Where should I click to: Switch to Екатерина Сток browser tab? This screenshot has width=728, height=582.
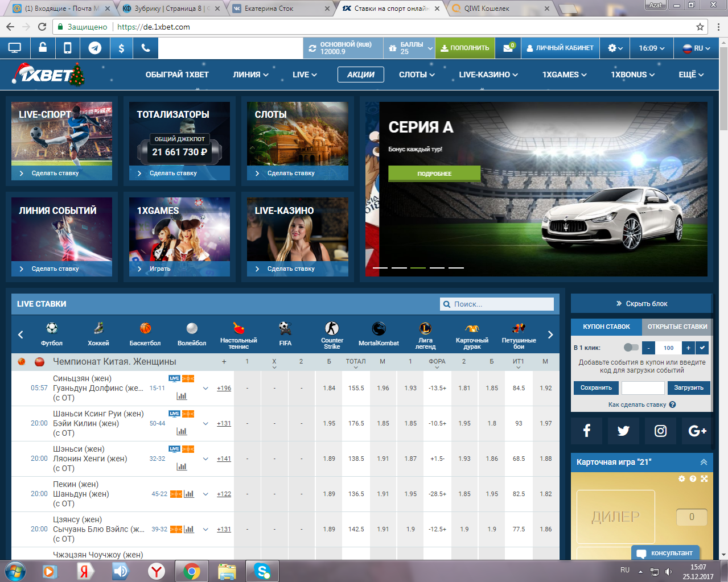(x=280, y=9)
